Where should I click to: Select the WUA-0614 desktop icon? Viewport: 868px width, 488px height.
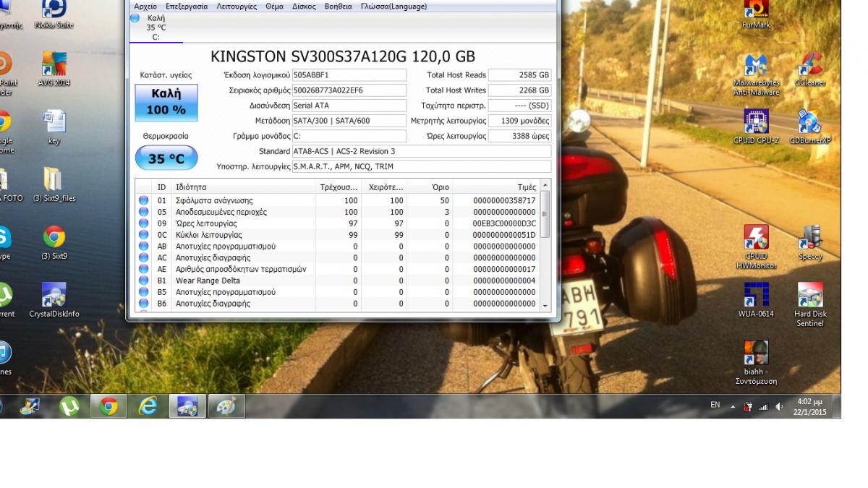[756, 301]
